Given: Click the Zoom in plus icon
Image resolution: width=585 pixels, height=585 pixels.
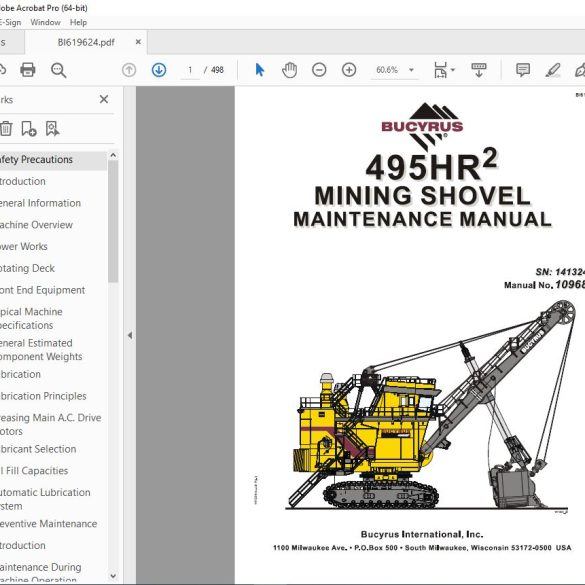Looking at the screenshot, I should [x=349, y=70].
